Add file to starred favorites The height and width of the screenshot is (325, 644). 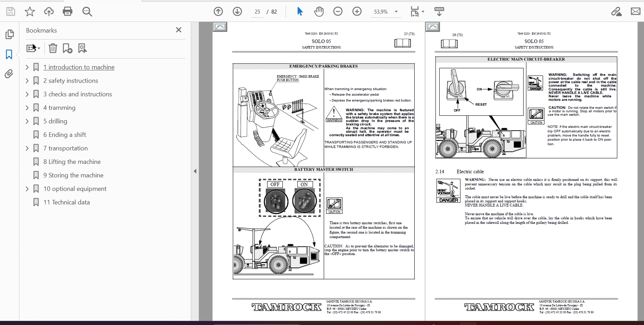click(x=30, y=11)
